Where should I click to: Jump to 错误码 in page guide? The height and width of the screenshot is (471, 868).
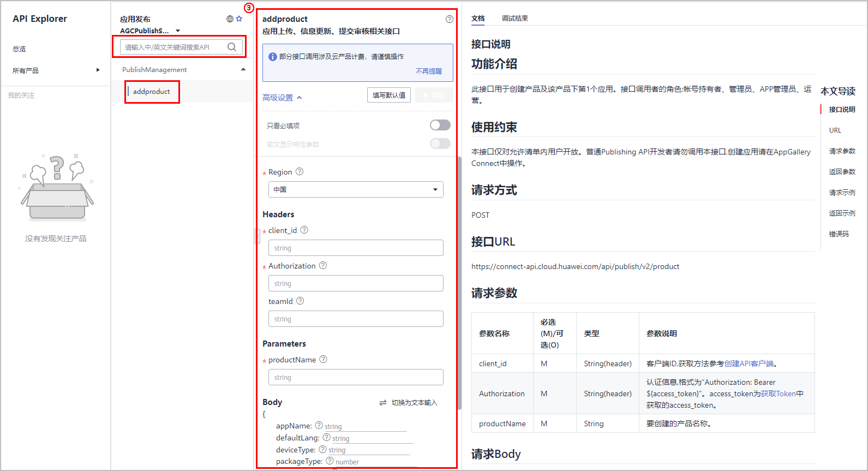(839, 234)
